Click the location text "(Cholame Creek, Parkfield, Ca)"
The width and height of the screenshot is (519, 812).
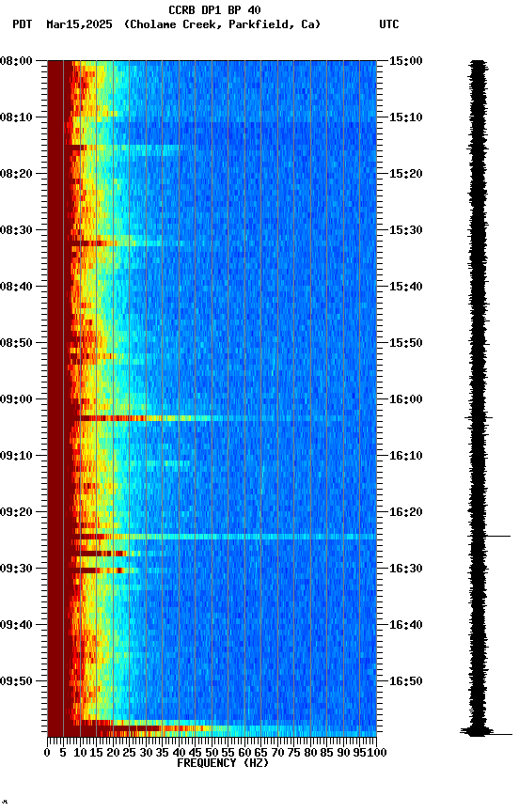coord(222,24)
